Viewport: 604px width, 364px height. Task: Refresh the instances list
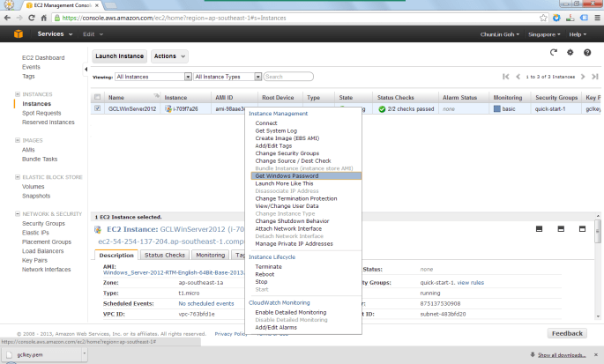pyautogui.click(x=554, y=52)
